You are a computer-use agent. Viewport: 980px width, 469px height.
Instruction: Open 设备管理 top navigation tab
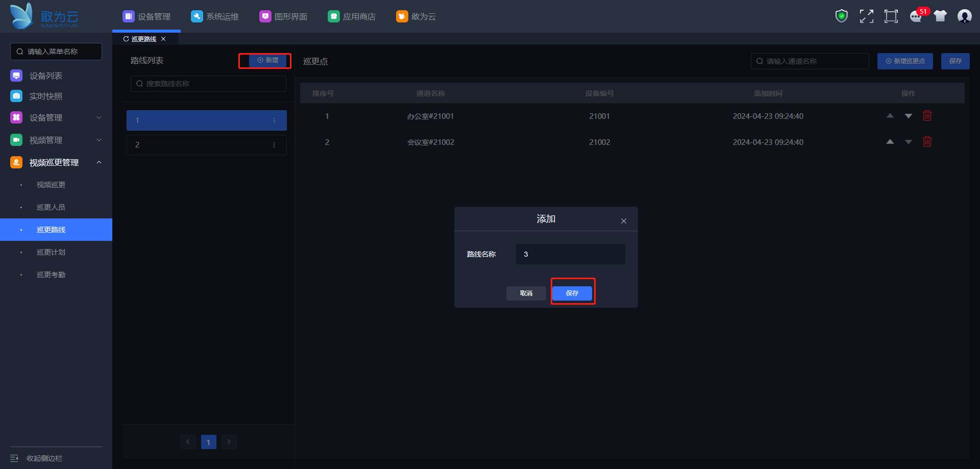point(146,16)
